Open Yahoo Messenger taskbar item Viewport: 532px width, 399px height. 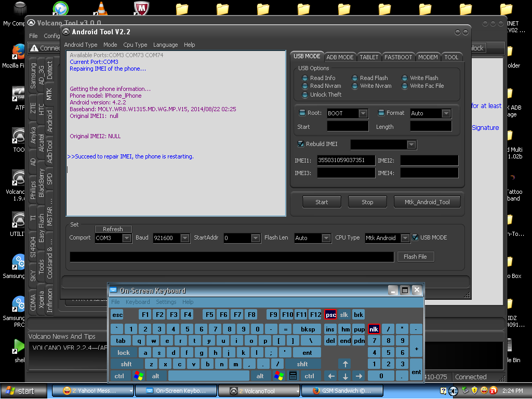coord(93,391)
